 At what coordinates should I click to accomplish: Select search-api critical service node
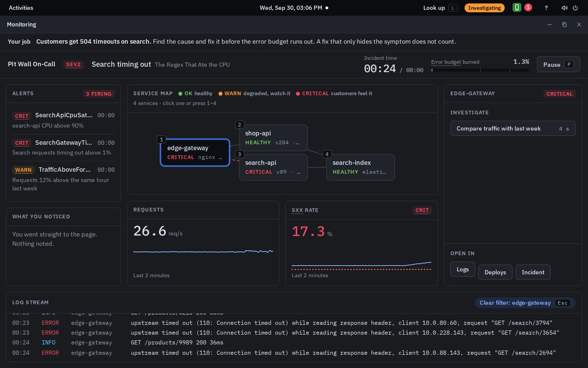click(273, 167)
